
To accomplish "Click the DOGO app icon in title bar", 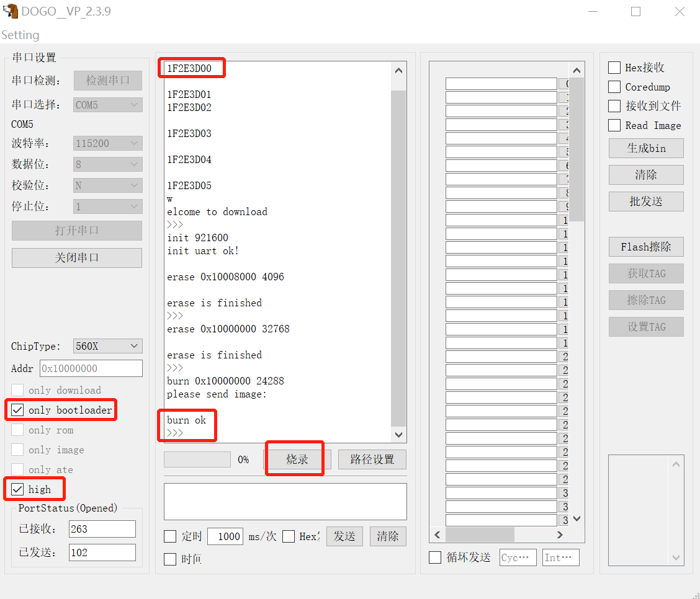I will tap(11, 11).
